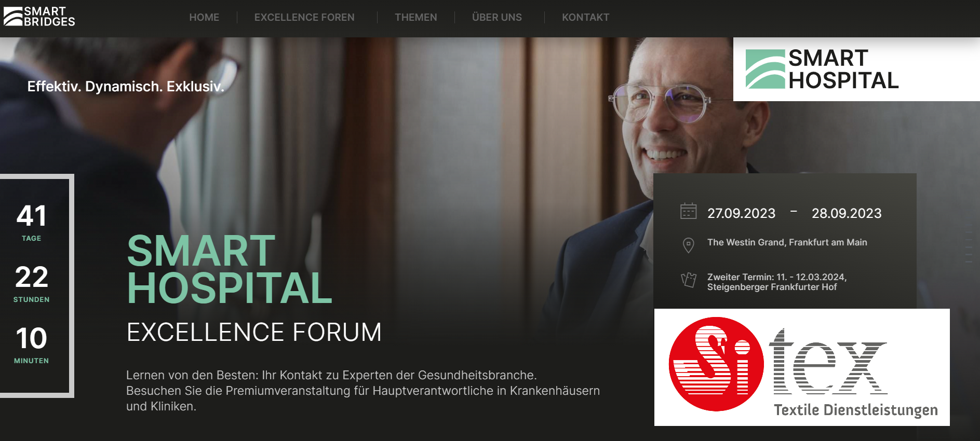Image resolution: width=980 pixels, height=441 pixels.
Task: Select THEMEN in the navigation bar
Action: coord(415,17)
